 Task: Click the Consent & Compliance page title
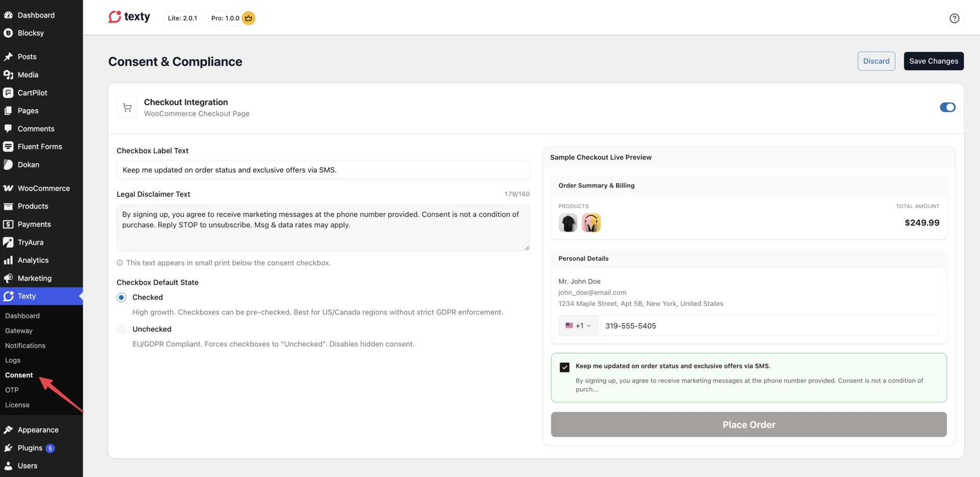point(175,62)
